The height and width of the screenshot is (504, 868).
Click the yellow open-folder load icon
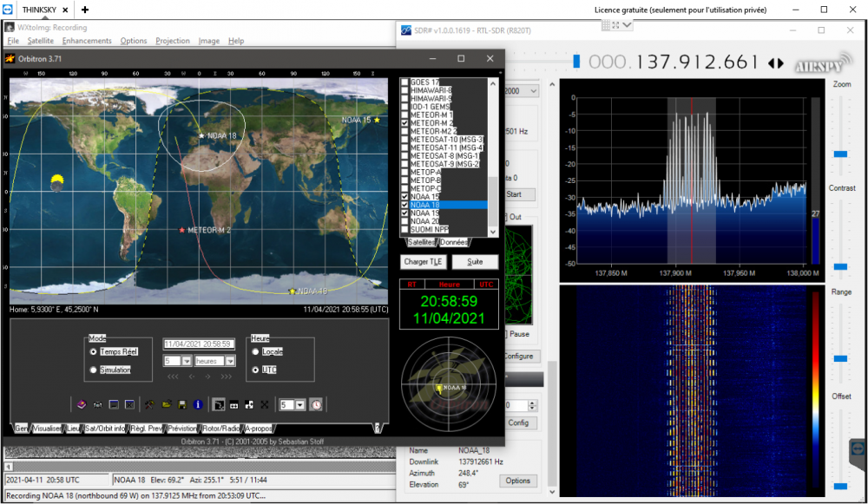[166, 405]
